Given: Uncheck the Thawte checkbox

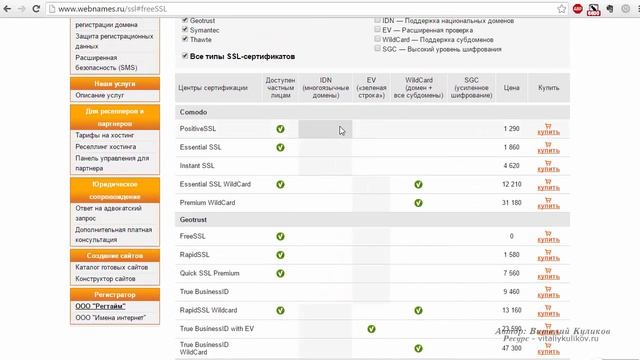Looking at the screenshot, I should [x=185, y=39].
